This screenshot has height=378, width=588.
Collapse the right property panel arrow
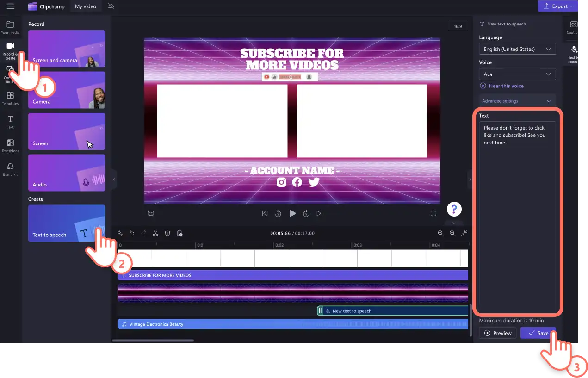coord(470,179)
